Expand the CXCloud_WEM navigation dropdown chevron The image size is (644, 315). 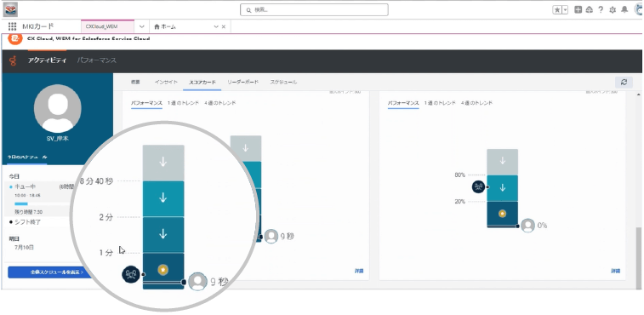(142, 26)
